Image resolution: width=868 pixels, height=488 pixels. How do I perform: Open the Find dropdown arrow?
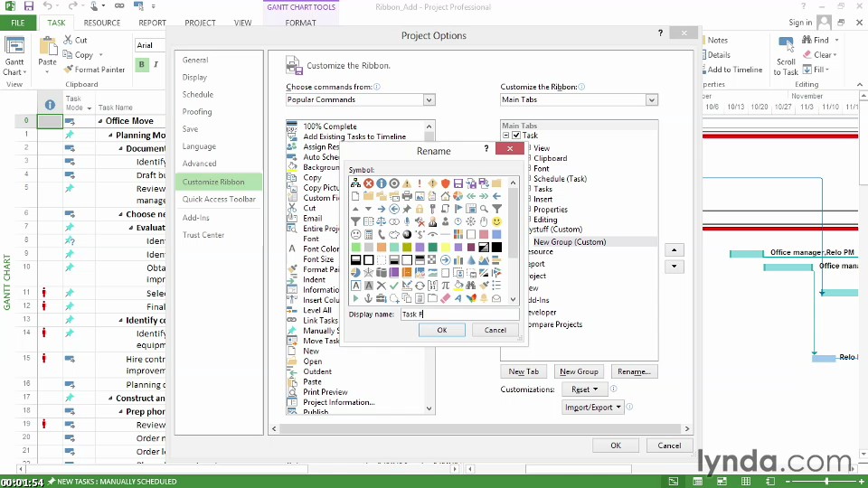click(836, 41)
